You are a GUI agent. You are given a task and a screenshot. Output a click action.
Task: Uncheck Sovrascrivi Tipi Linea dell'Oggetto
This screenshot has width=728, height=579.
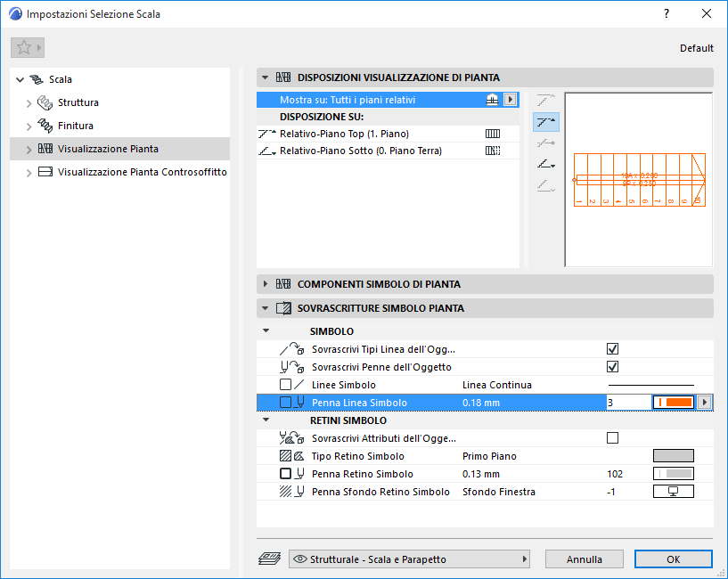click(612, 349)
